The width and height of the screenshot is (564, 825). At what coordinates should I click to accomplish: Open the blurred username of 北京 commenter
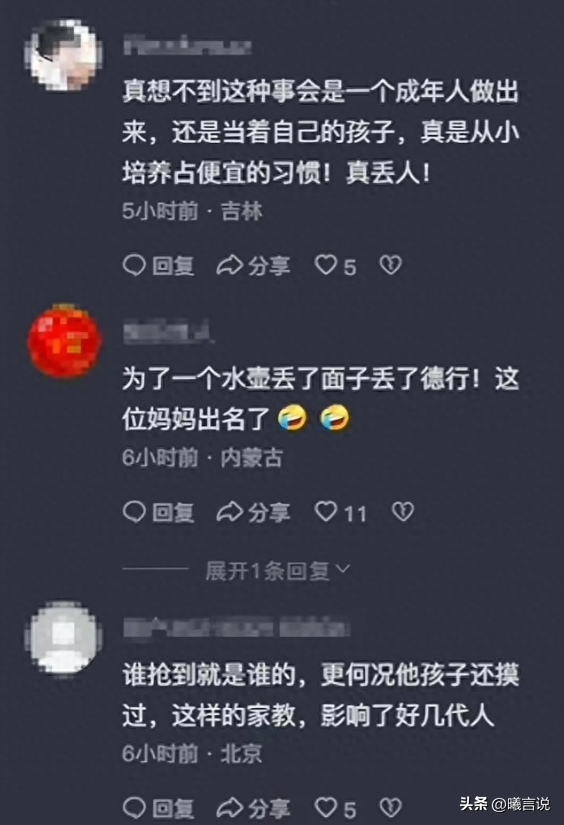237,628
